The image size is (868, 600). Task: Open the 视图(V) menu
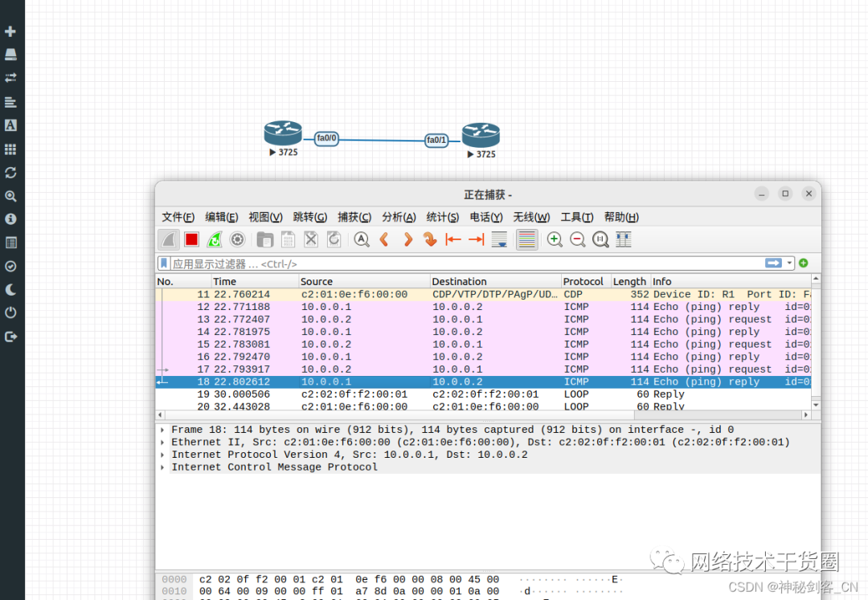pyautogui.click(x=265, y=217)
